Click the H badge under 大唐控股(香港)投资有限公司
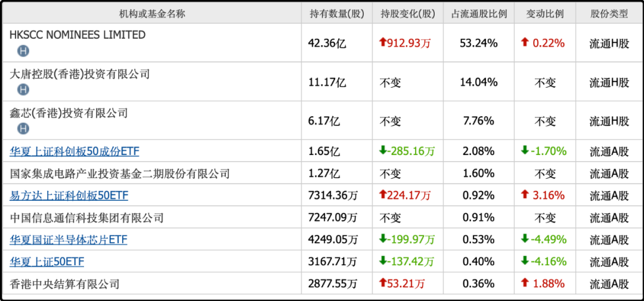 23,89
